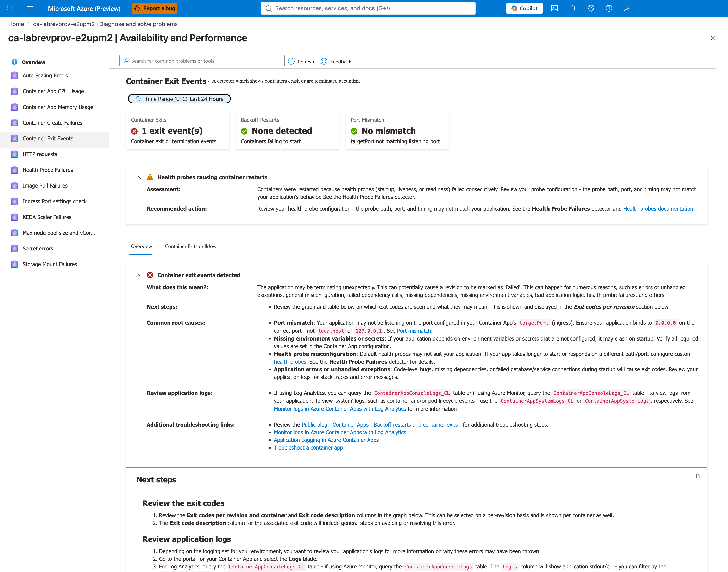Open the Azure portal apps grid menu
The image size is (728, 572).
click(10, 8)
